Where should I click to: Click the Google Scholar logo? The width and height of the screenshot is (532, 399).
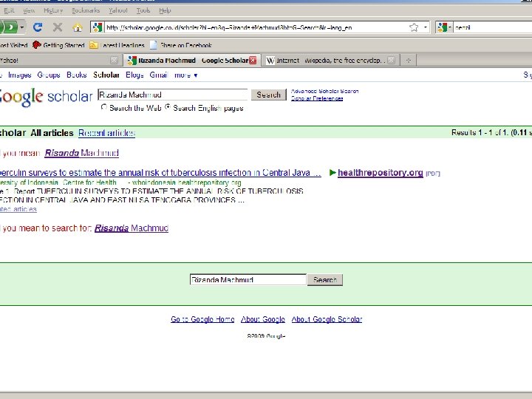tap(46, 97)
